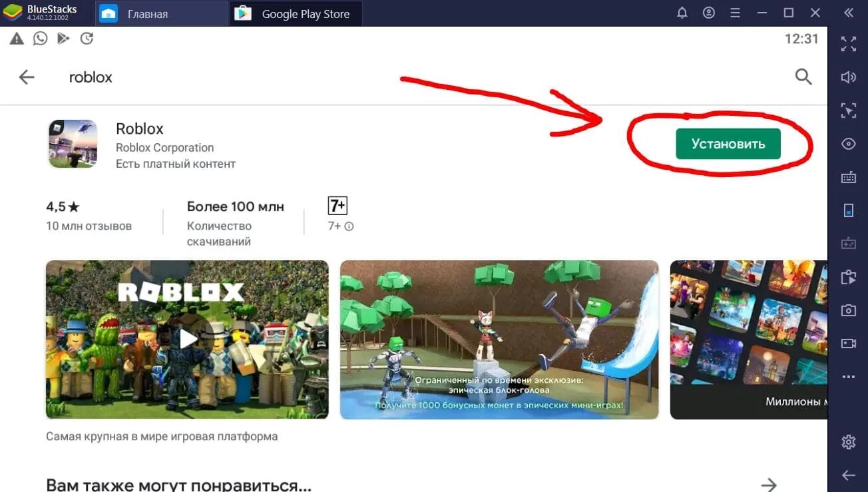868x492 pixels.
Task: Click the sidebar gamepad controls icon
Action: [849, 244]
